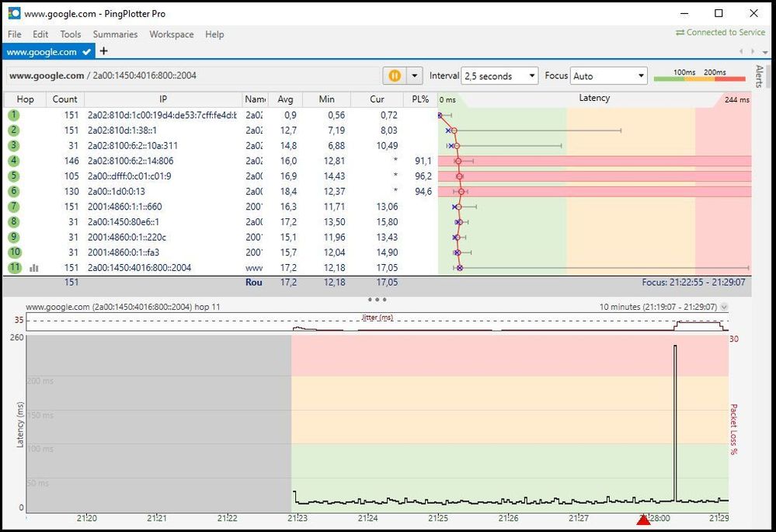Viewport: 776px width, 532px height.
Task: Open the Workspace menu
Action: (172, 34)
